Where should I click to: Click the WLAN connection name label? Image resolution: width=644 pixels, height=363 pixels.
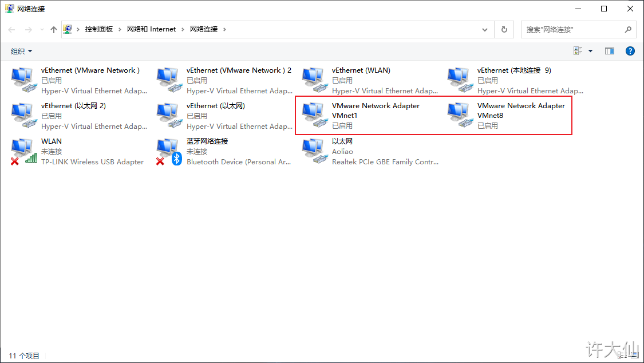[x=52, y=141]
